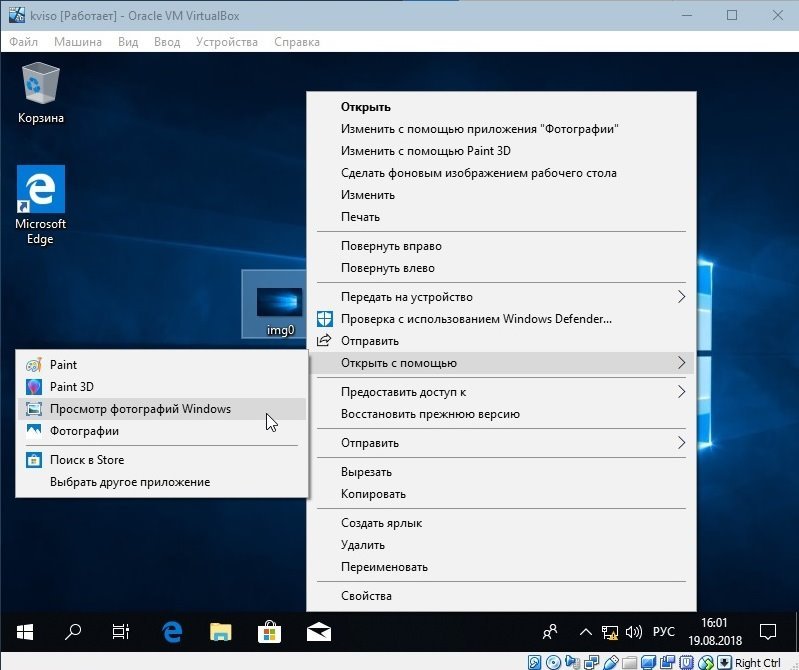
Task: Click Создать ярлык
Action: click(x=501, y=523)
